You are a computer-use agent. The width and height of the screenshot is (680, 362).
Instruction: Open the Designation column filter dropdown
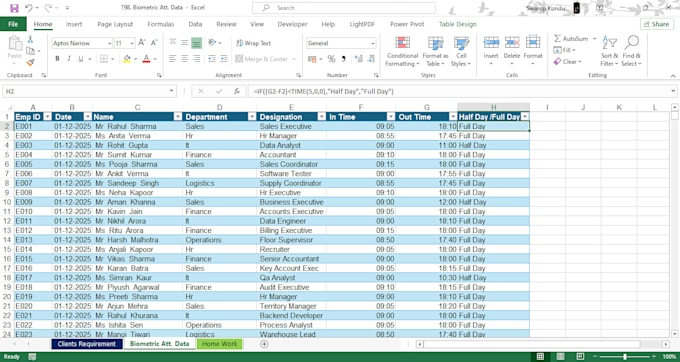point(321,117)
